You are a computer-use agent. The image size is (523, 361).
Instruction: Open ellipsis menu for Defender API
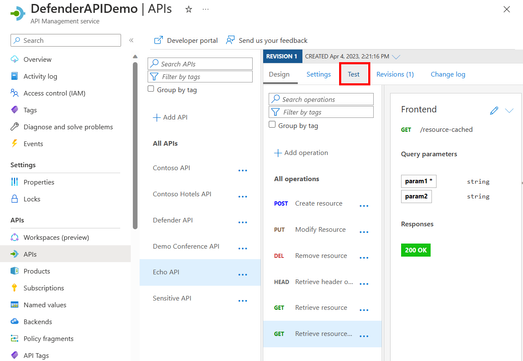243,222
